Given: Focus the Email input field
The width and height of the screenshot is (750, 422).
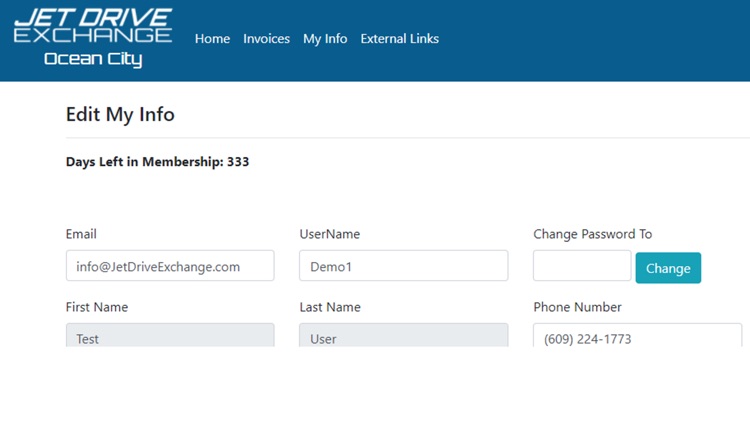Looking at the screenshot, I should point(170,266).
